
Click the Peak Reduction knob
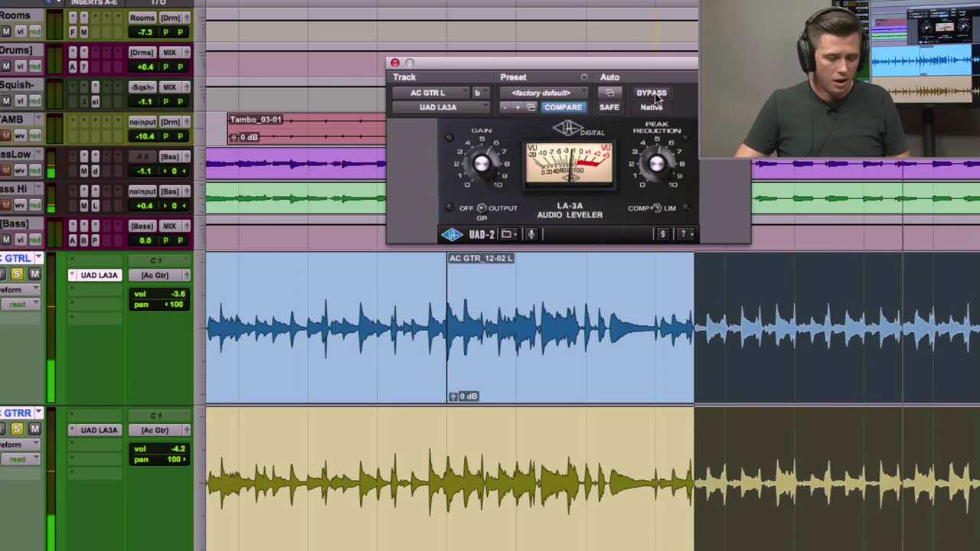[656, 162]
